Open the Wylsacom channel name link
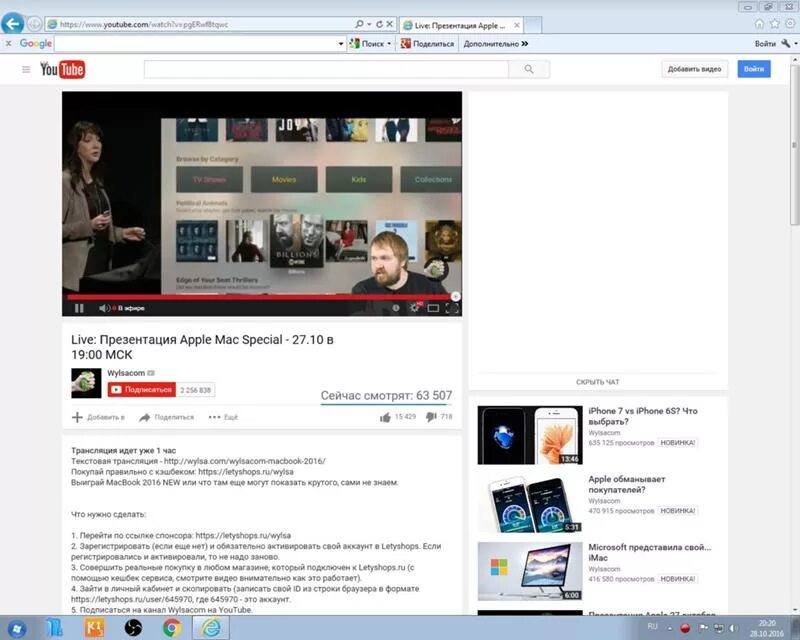Screen dimensions: 800x640 point(126,373)
